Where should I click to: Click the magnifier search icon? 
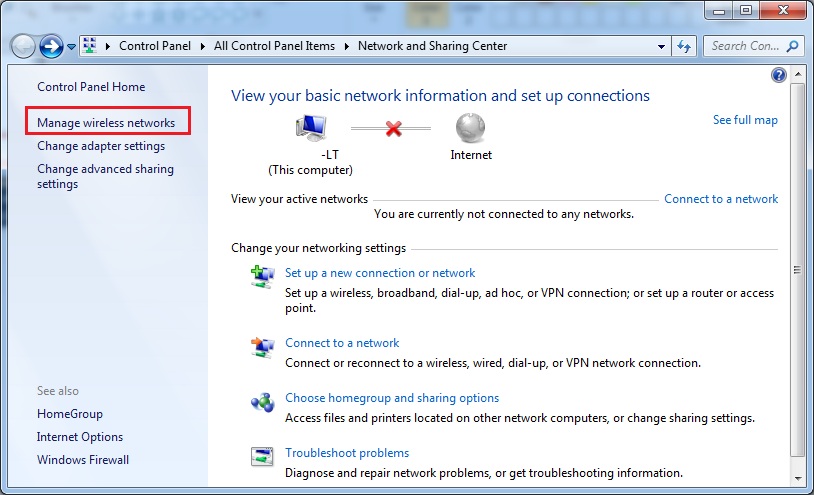tap(792, 46)
